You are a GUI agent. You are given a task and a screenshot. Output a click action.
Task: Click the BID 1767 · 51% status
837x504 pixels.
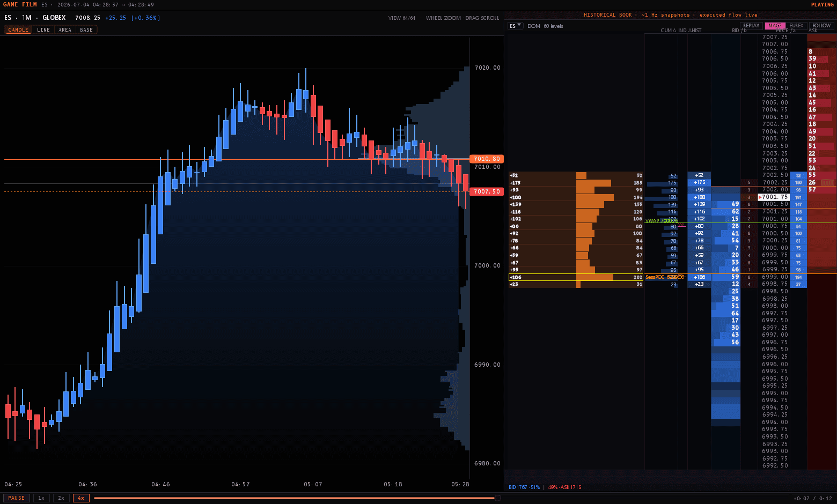click(524, 487)
